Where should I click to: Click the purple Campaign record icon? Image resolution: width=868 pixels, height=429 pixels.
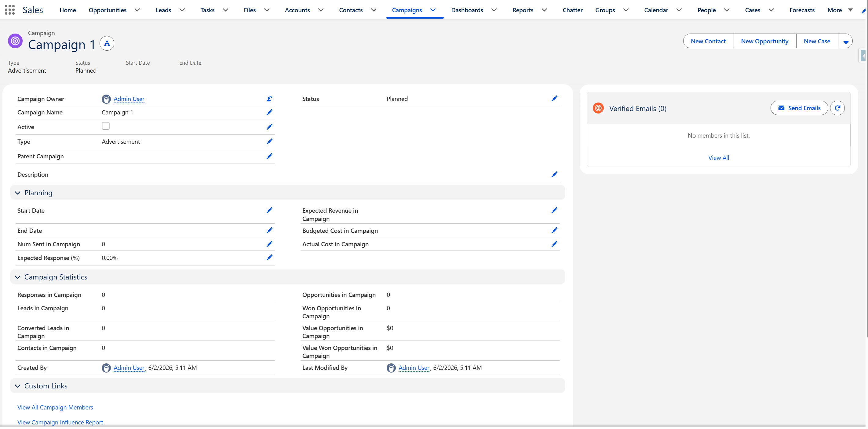point(15,41)
